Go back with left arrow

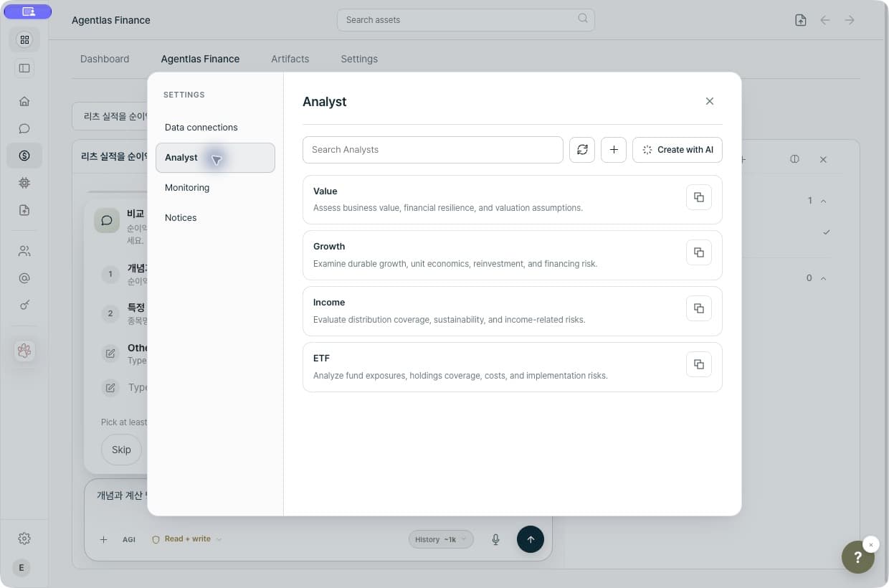(825, 20)
